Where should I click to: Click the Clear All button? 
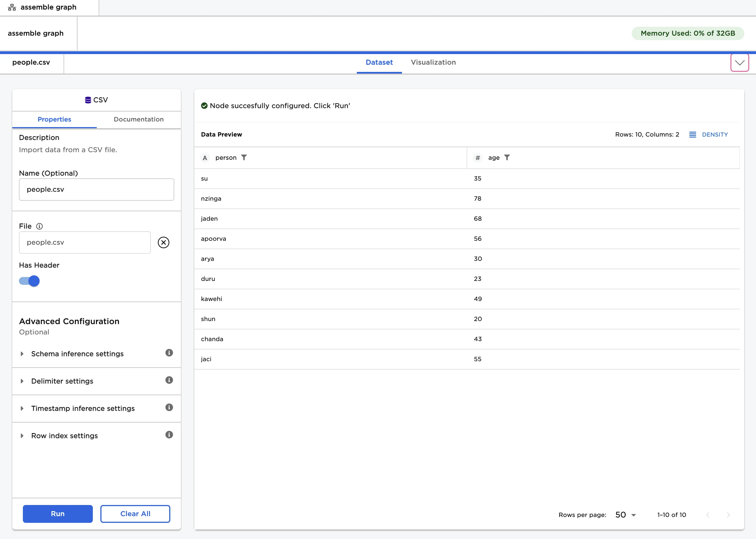[135, 514]
